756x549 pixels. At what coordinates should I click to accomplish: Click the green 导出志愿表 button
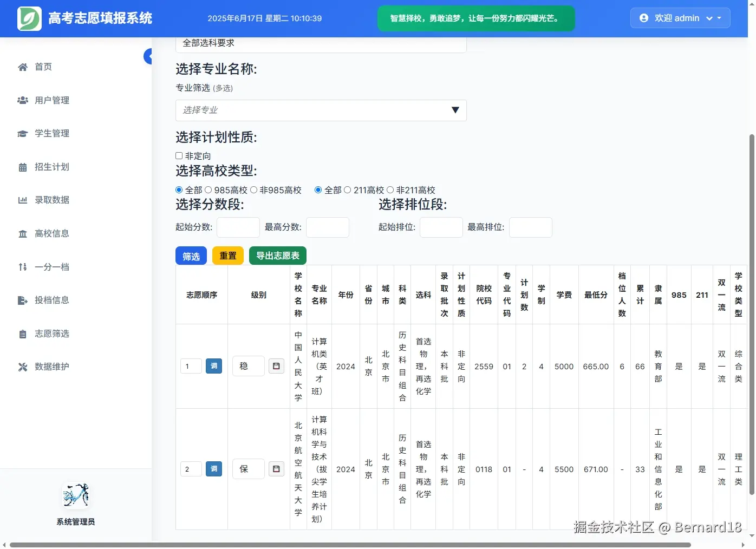tap(278, 256)
